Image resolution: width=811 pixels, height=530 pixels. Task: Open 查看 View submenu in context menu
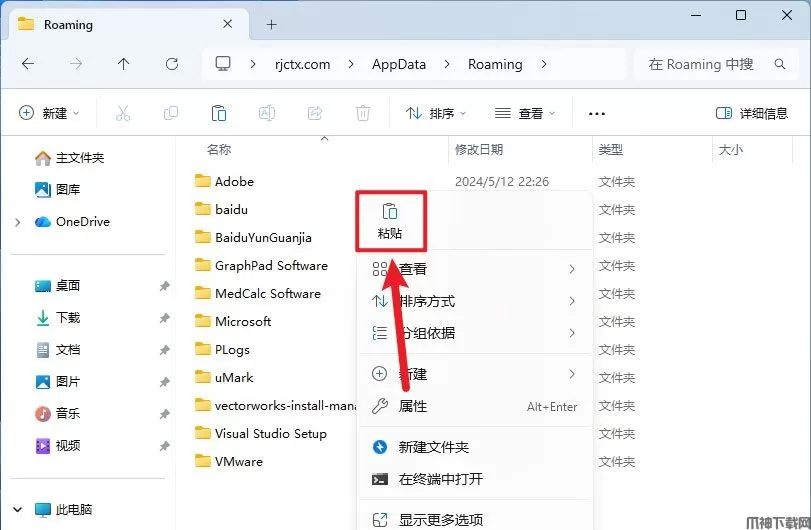(x=474, y=269)
